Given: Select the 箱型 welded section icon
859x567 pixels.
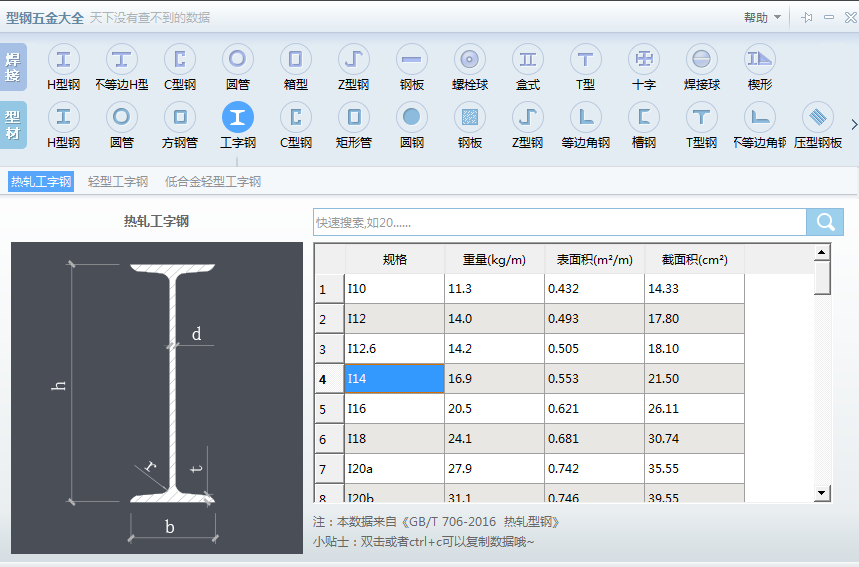Looking at the screenshot, I should click(296, 59).
